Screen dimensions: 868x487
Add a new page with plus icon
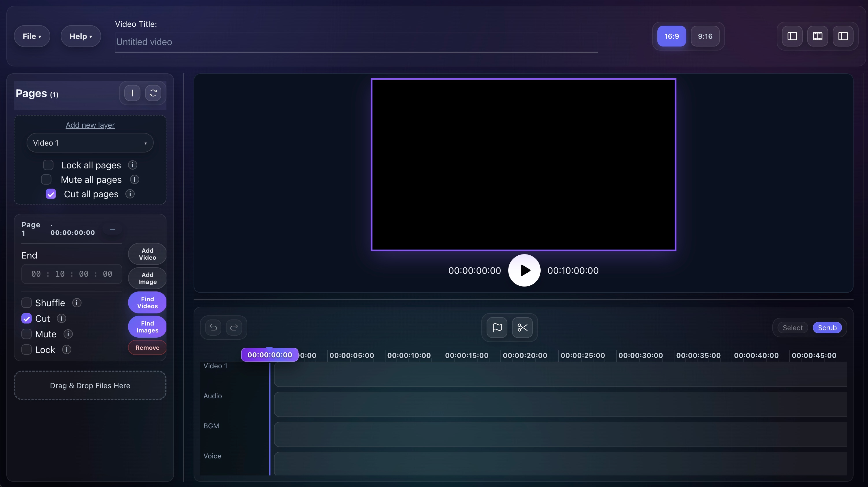click(x=132, y=93)
